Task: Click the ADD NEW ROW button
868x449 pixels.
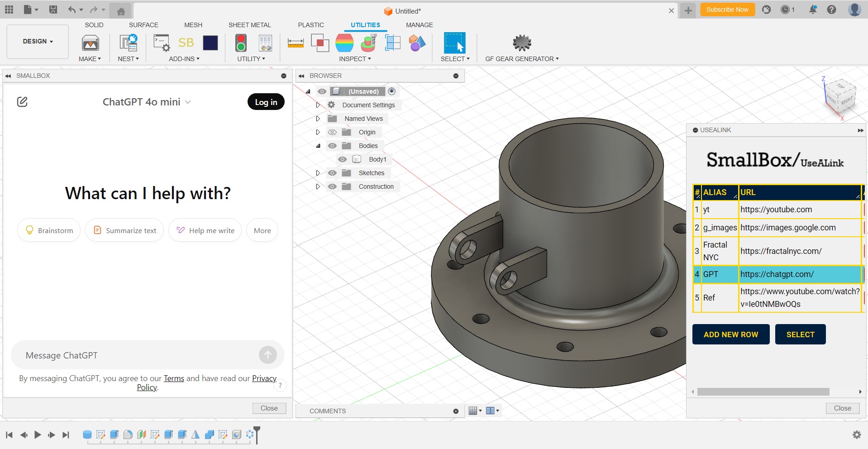Action: tap(730, 334)
